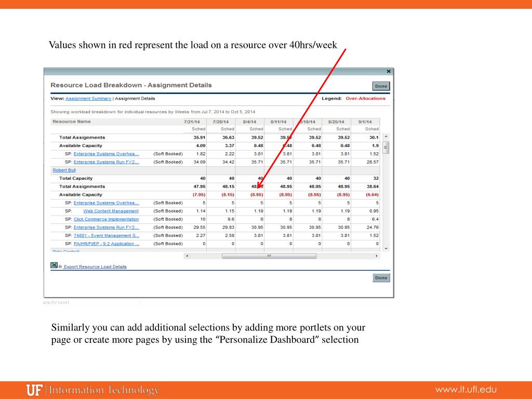Open Click Commerce Implementation link
Viewport: 532px width, 399px height.
pos(106,219)
